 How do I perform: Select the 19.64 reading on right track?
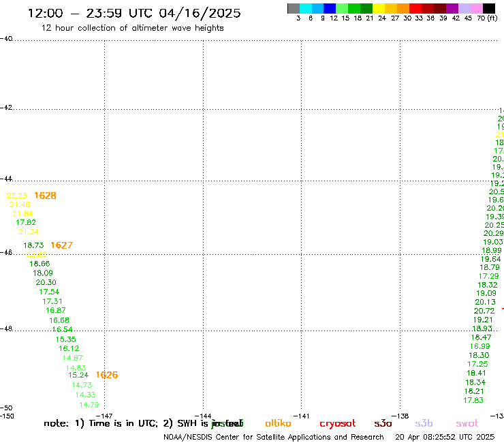pos(490,259)
